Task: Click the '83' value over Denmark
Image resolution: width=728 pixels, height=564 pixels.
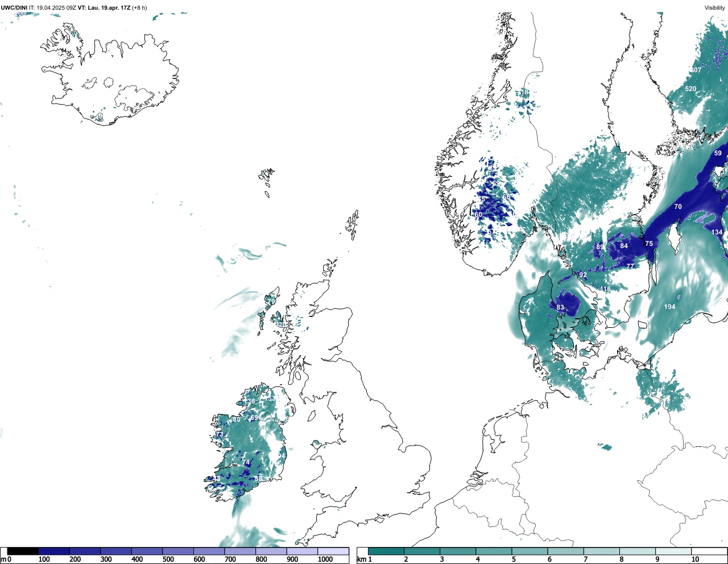Action: tap(560, 307)
